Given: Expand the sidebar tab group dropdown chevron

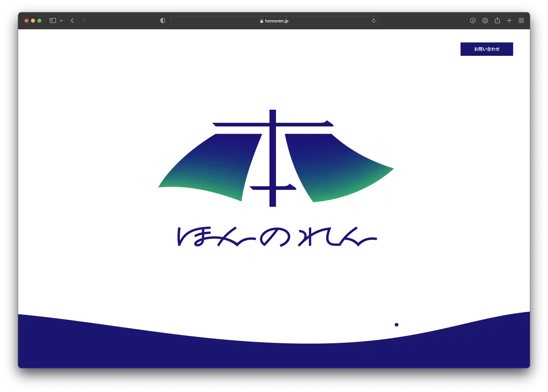Looking at the screenshot, I should (61, 21).
